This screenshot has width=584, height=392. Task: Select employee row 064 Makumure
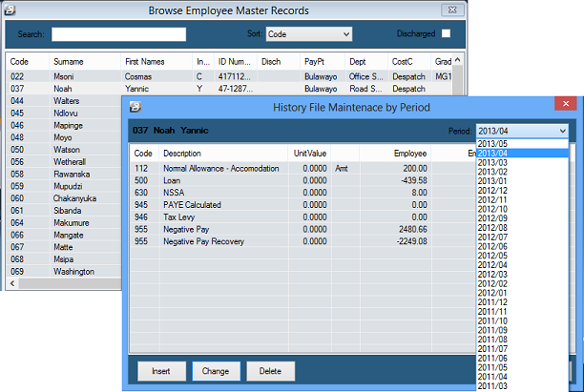pos(64,222)
